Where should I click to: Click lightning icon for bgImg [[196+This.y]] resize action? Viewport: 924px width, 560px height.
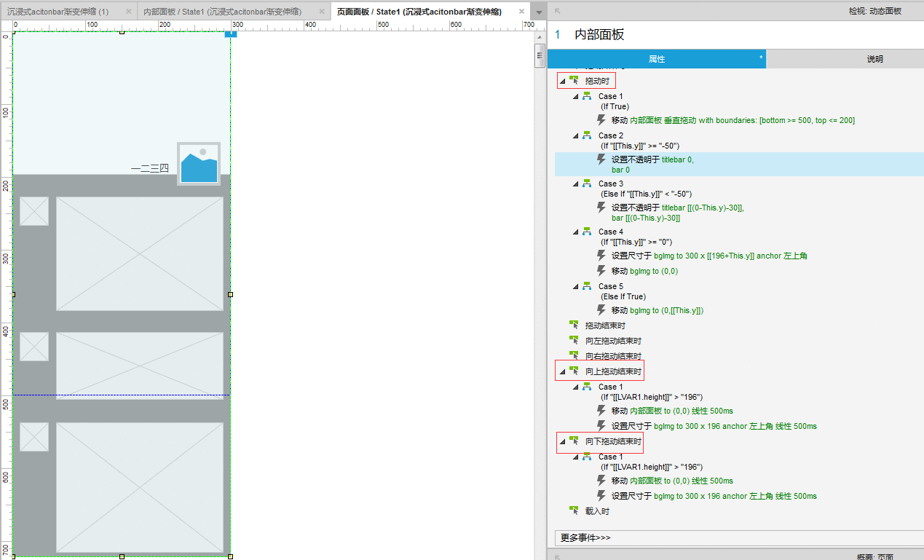click(x=601, y=255)
